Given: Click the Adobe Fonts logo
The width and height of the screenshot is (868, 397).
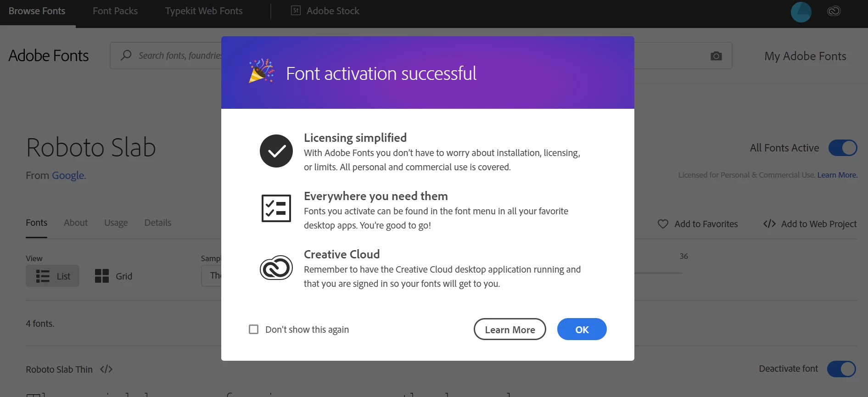Looking at the screenshot, I should (x=49, y=56).
